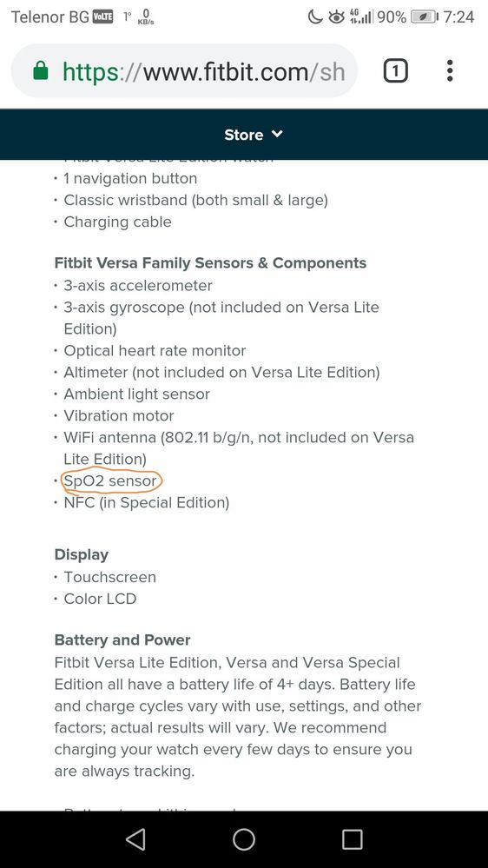The image size is (488, 868).
Task: Tap the green padlock security icon
Action: point(41,71)
